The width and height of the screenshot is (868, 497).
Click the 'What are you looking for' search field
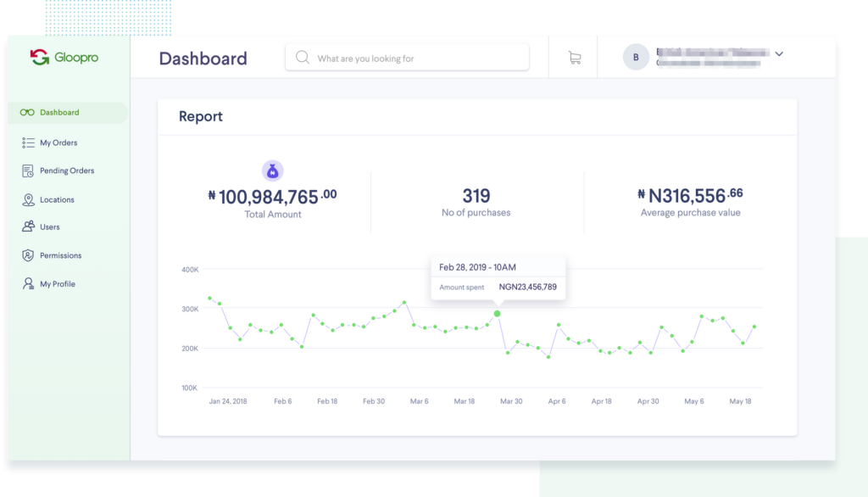(415, 59)
